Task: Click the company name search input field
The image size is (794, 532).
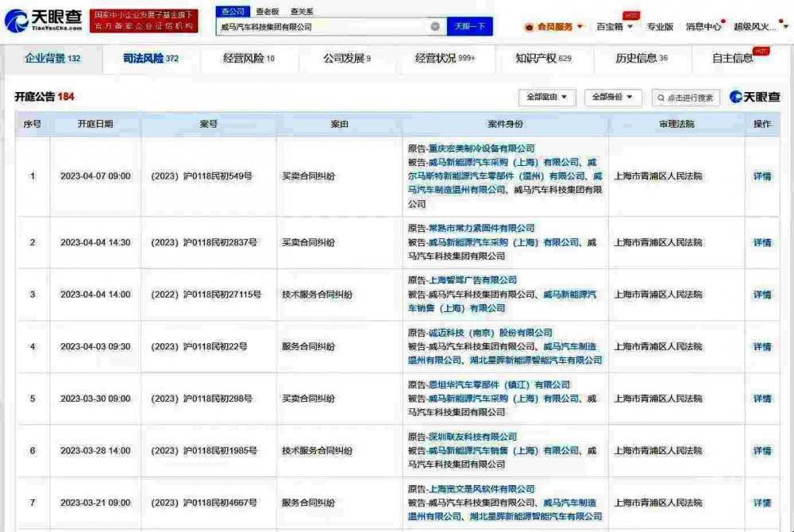Action: point(324,27)
